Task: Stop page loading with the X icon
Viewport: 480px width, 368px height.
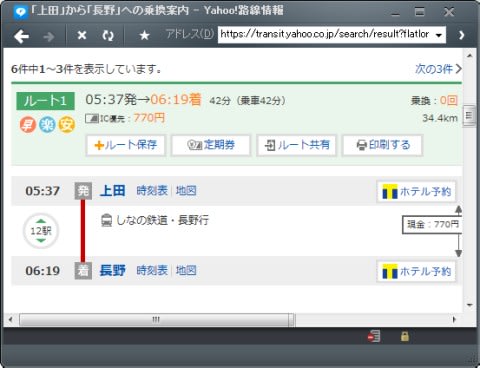Action: coord(82,35)
